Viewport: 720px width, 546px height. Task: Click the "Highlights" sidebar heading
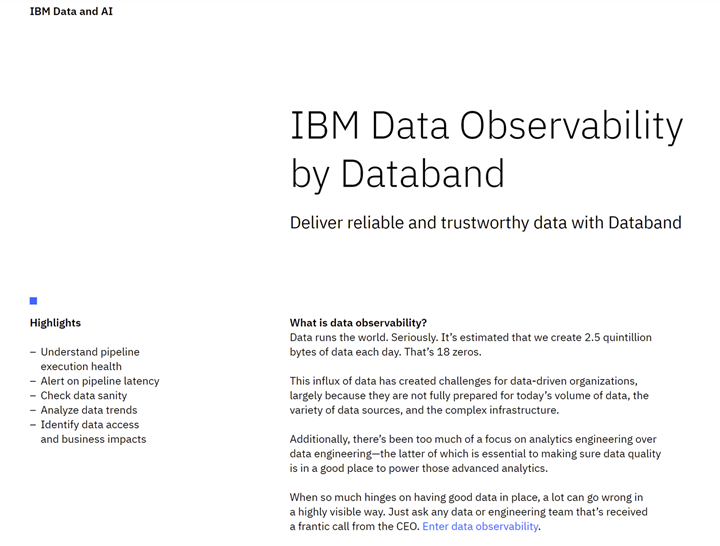click(x=55, y=323)
